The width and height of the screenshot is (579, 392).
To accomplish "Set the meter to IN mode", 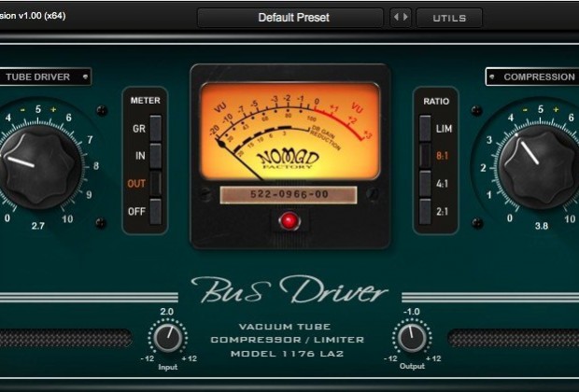I will [x=155, y=156].
